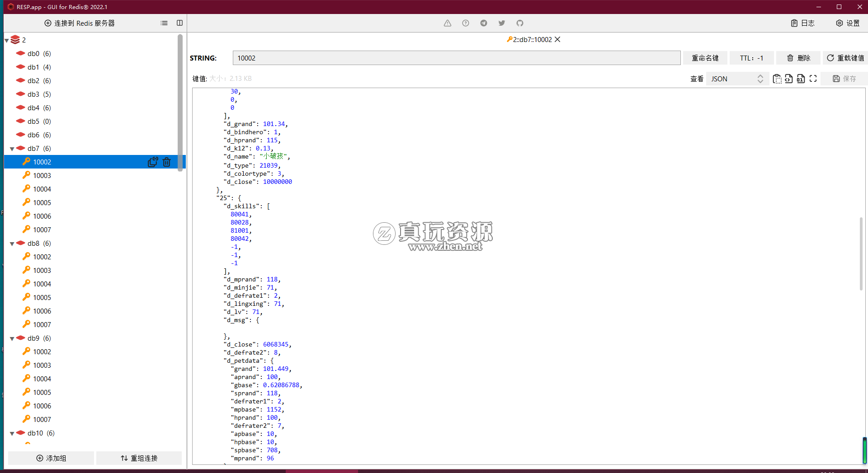Open the Twitter icon in toolbar
The height and width of the screenshot is (473, 868).
pyautogui.click(x=501, y=23)
